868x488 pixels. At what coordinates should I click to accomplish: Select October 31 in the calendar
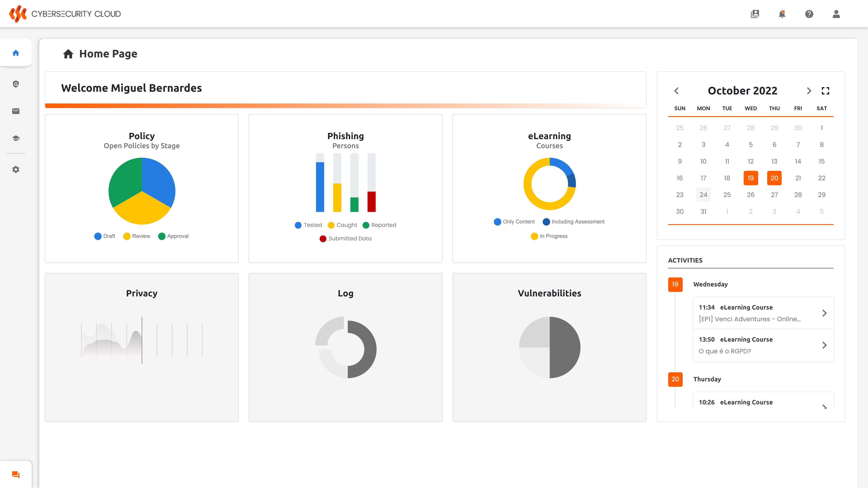pyautogui.click(x=703, y=211)
